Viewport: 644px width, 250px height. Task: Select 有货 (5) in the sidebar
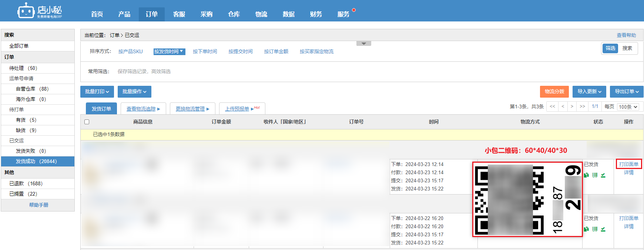[38, 120]
